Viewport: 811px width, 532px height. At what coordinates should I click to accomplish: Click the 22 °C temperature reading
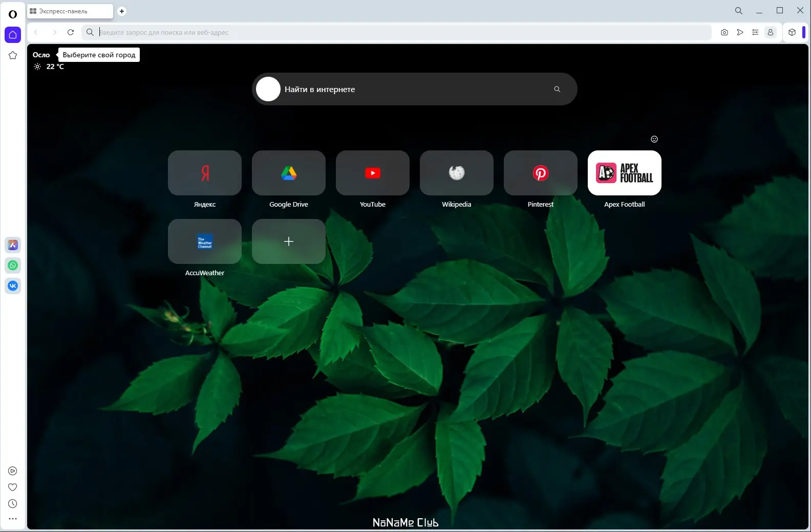pyautogui.click(x=55, y=66)
